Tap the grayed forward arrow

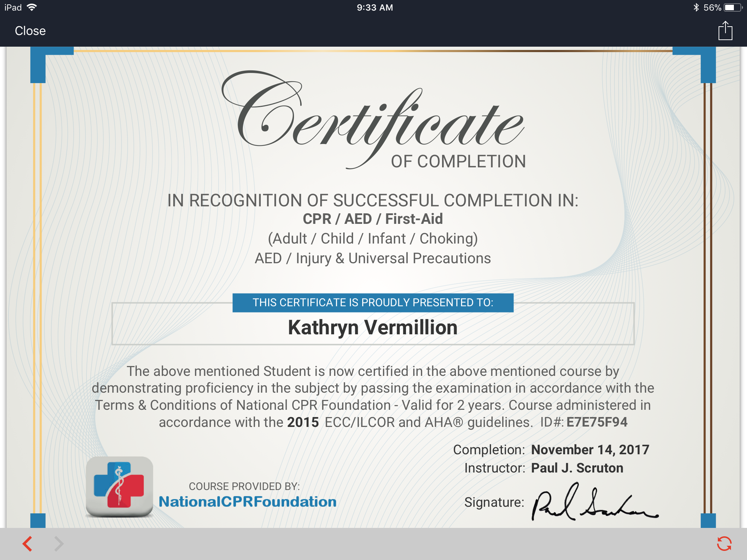point(57,543)
